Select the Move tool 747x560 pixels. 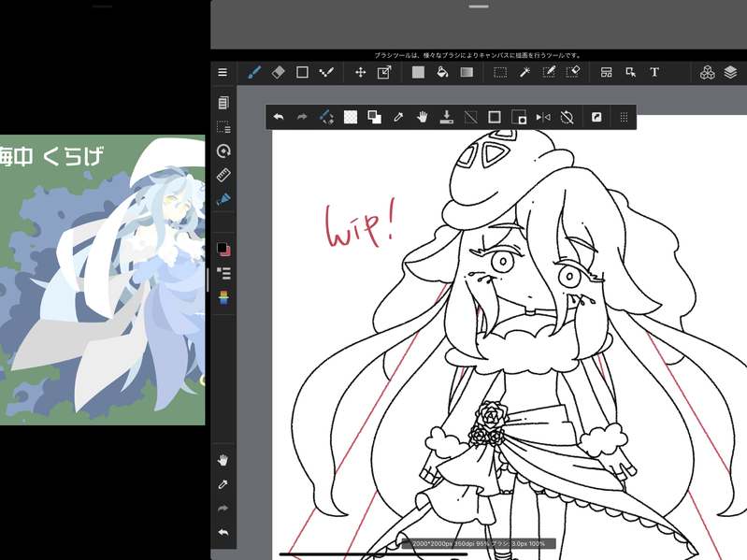360,72
